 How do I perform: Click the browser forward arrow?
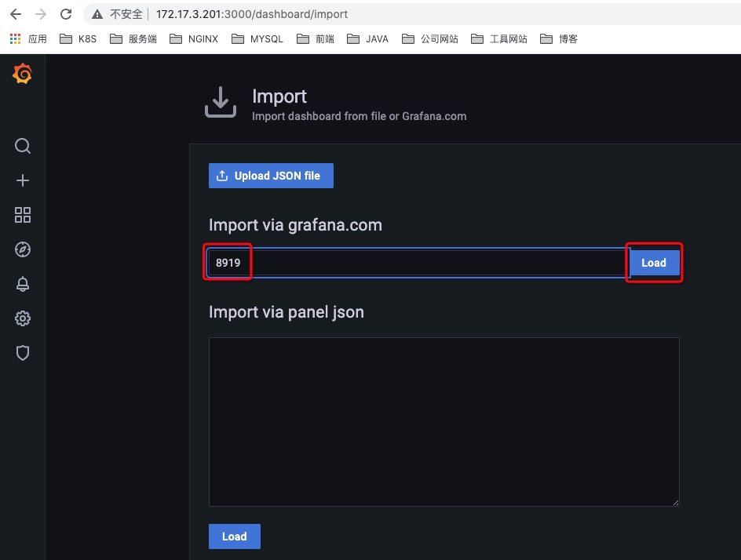coord(41,14)
